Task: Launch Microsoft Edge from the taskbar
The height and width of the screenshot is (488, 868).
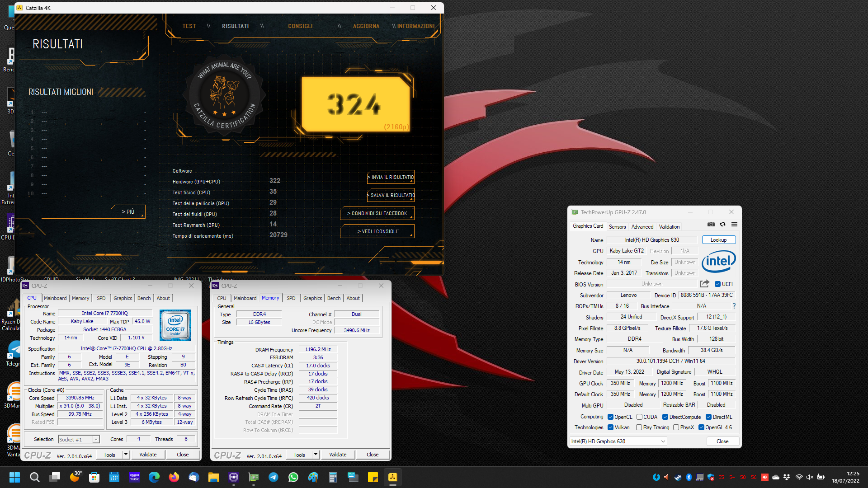Action: 154,477
